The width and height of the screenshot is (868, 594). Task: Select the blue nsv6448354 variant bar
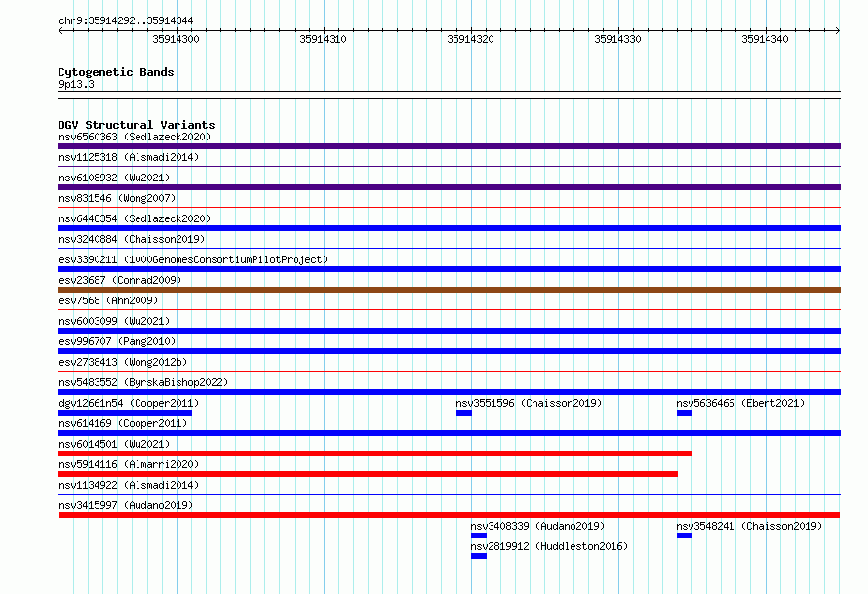[449, 228]
